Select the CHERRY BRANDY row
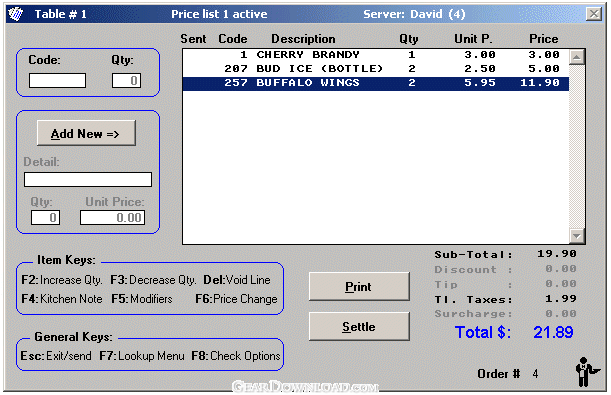Image resolution: width=611 pixels, height=395 pixels. click(x=376, y=55)
